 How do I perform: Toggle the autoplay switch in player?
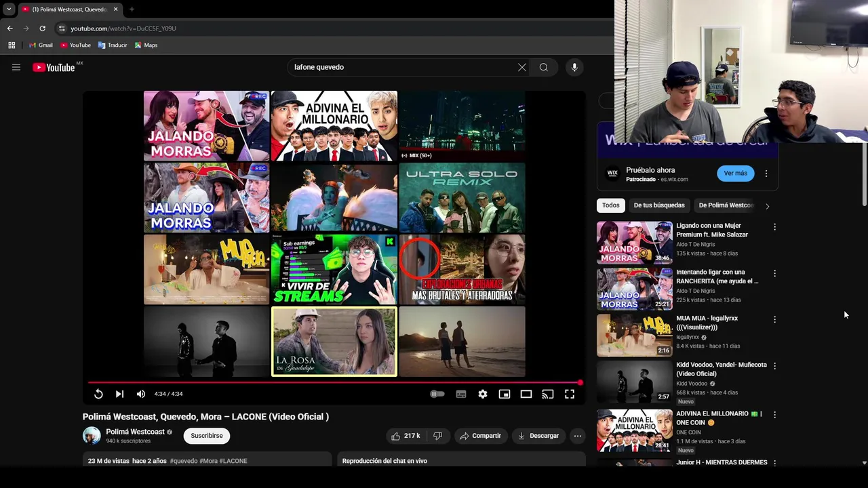437,394
